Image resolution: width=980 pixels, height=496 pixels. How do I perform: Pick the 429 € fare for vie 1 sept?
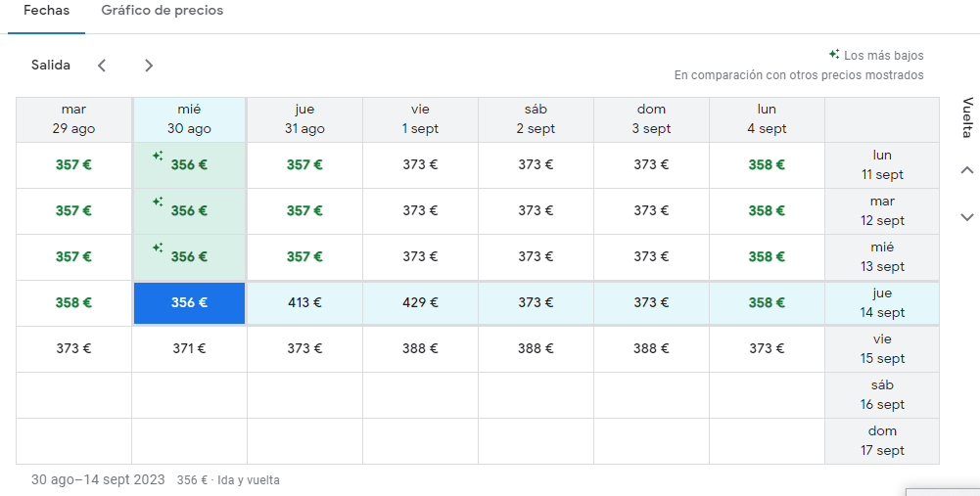pyautogui.click(x=420, y=303)
